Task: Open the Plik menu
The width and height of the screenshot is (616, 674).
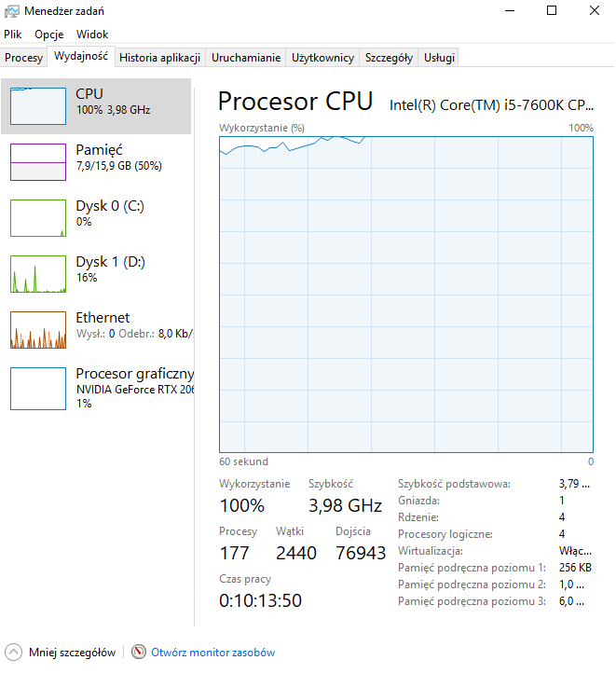Action: click(13, 34)
